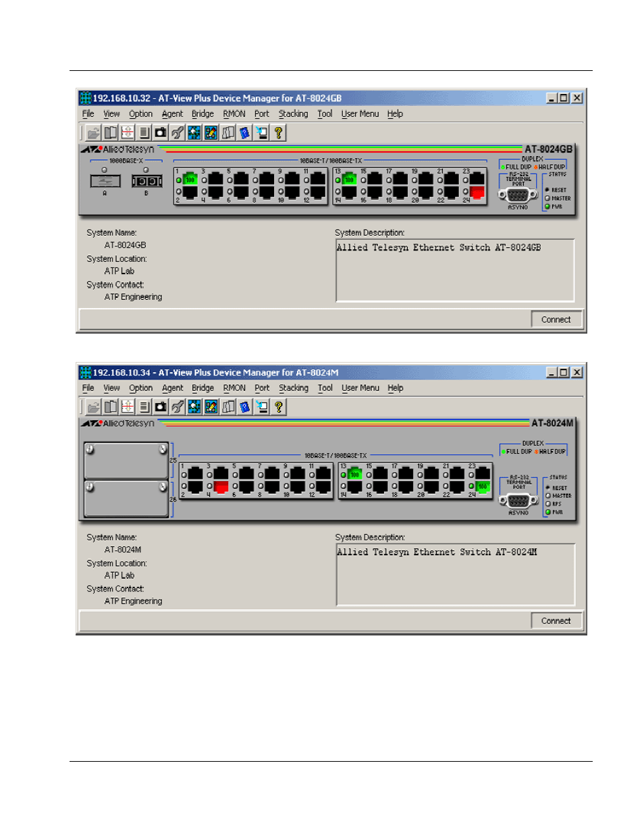Click the open folder icon in AT-8024M toolbar
The image size is (644, 834).
point(94,407)
